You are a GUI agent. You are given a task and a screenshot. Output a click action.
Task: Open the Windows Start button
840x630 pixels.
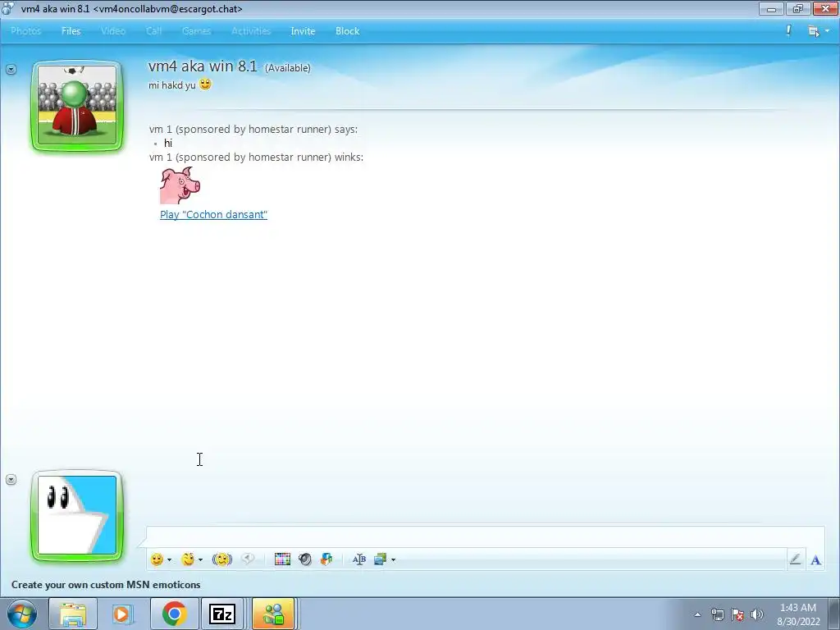pos(22,614)
